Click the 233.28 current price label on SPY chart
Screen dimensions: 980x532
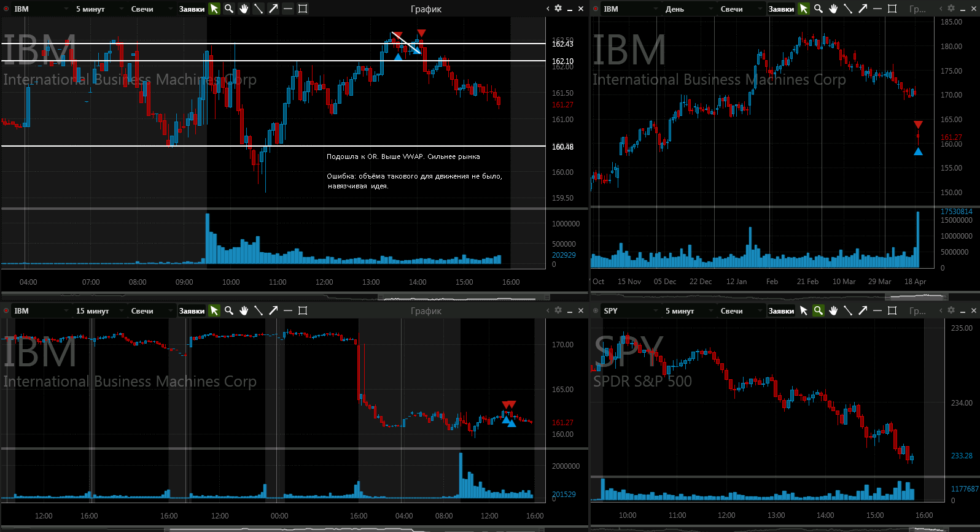[x=962, y=456]
